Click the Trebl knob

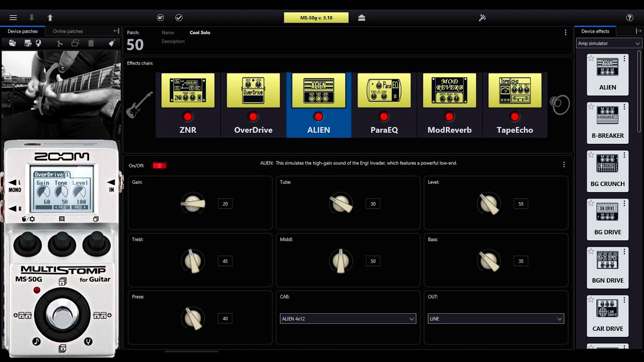tap(193, 261)
